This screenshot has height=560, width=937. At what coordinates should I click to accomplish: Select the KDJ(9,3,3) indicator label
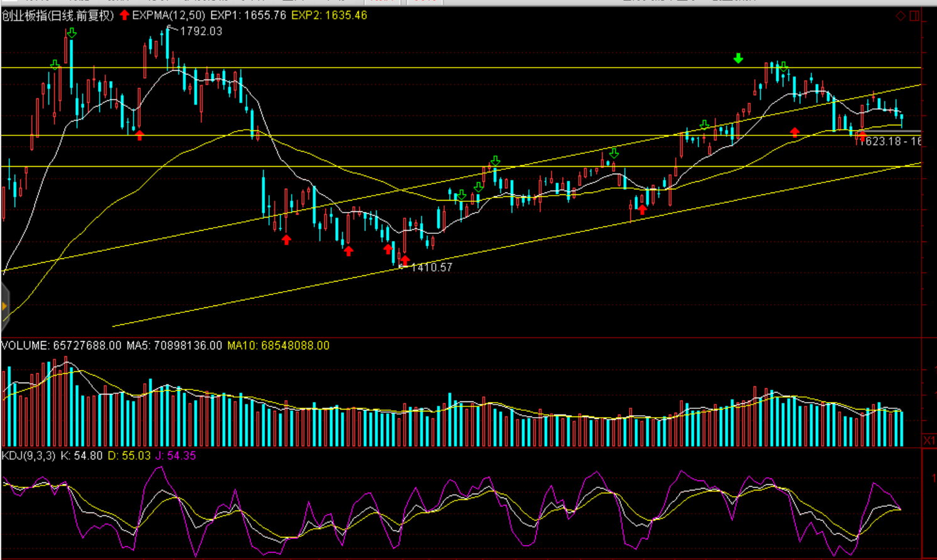(28, 456)
